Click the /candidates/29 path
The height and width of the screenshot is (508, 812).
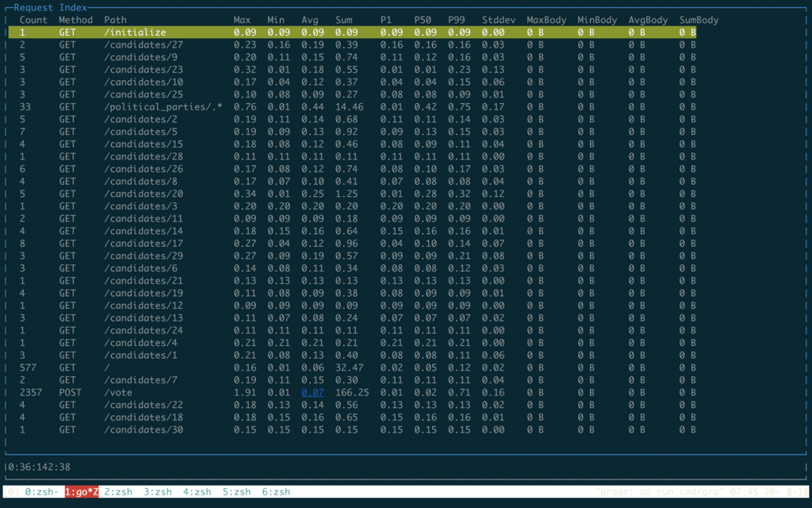tap(144, 256)
